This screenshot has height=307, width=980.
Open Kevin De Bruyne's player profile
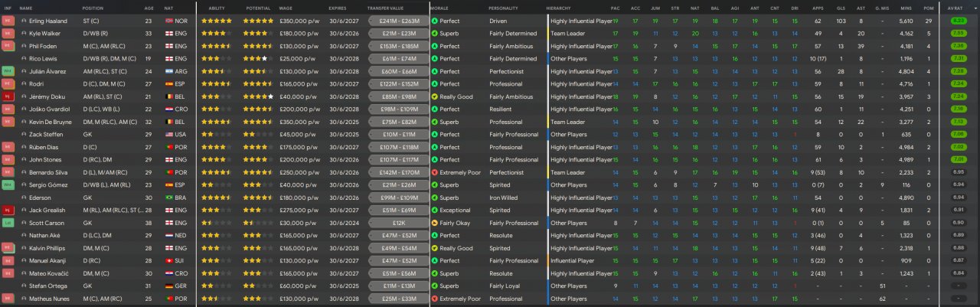click(x=51, y=122)
